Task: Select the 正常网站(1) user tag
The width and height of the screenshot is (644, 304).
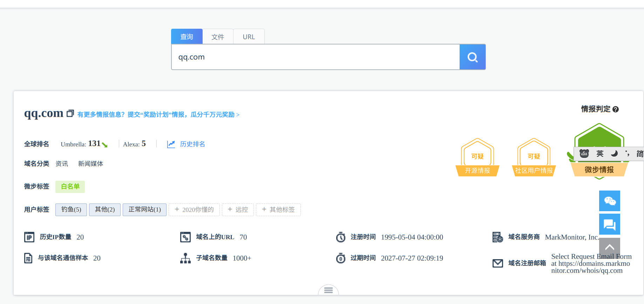Action: point(144,209)
